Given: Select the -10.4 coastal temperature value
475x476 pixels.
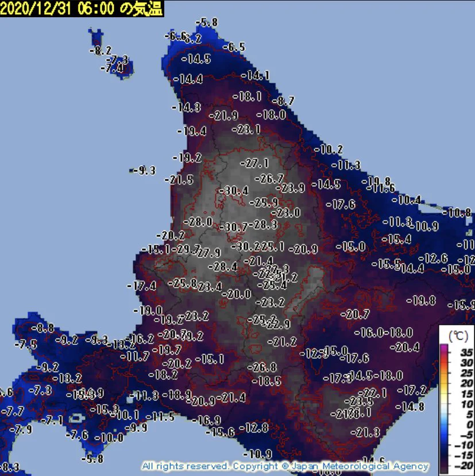Looking at the screenshot, I should (x=407, y=200).
